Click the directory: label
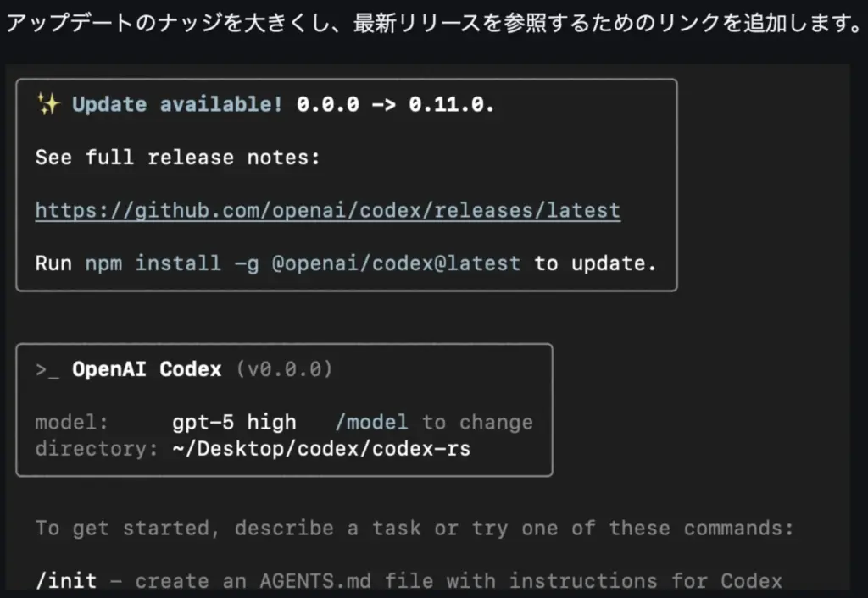The image size is (868, 598). pos(97,448)
